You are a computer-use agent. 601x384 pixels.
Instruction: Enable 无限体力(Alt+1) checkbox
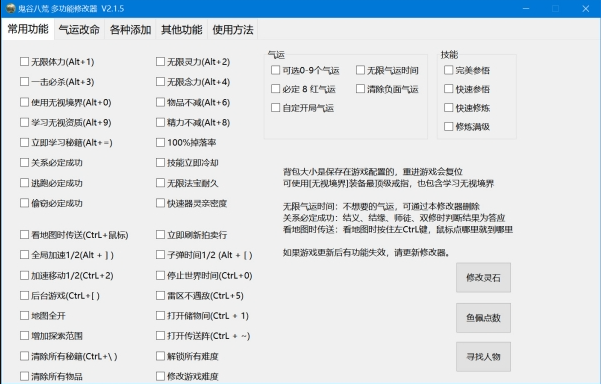click(x=25, y=61)
